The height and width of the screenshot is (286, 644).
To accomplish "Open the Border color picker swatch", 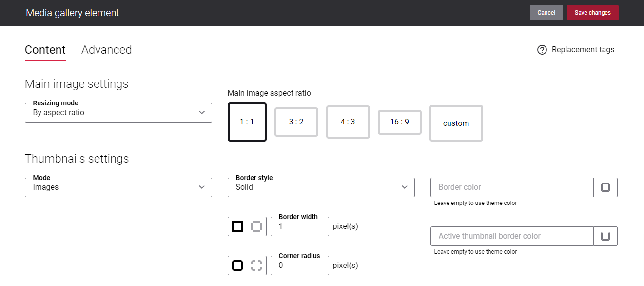I will point(605,187).
